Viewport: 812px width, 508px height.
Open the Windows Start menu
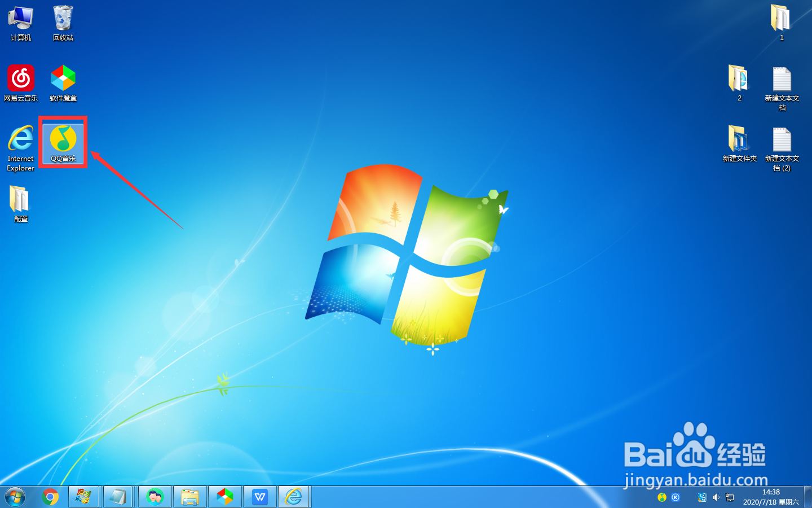coord(15,497)
